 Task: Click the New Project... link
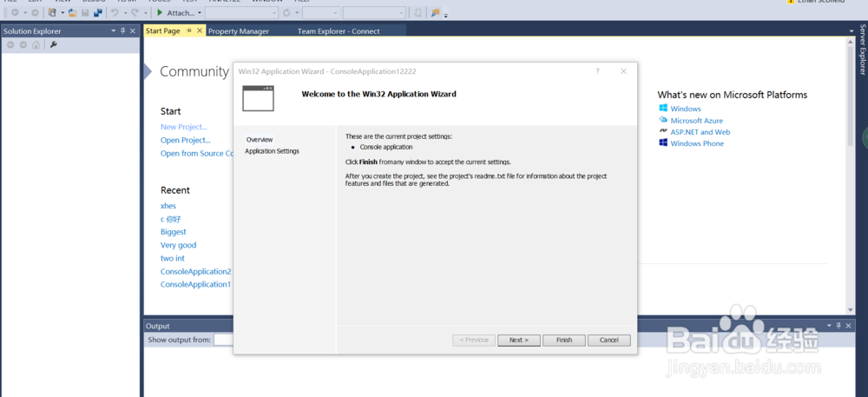184,127
